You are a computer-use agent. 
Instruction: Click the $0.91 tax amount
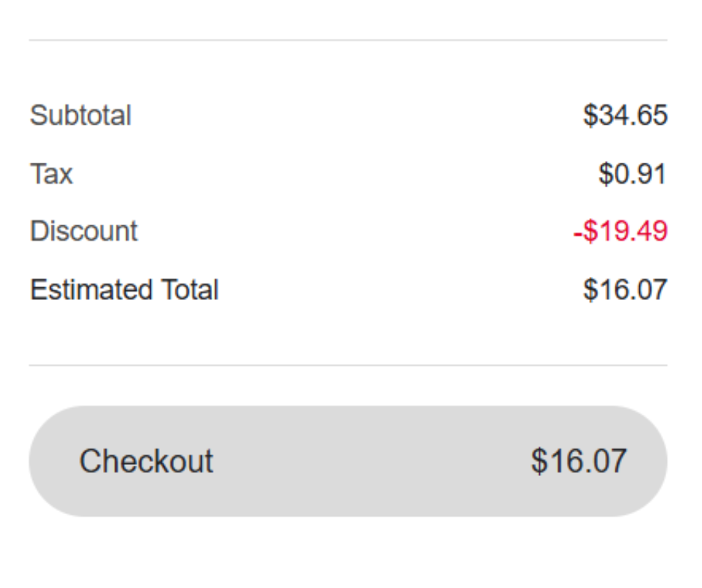(x=632, y=174)
